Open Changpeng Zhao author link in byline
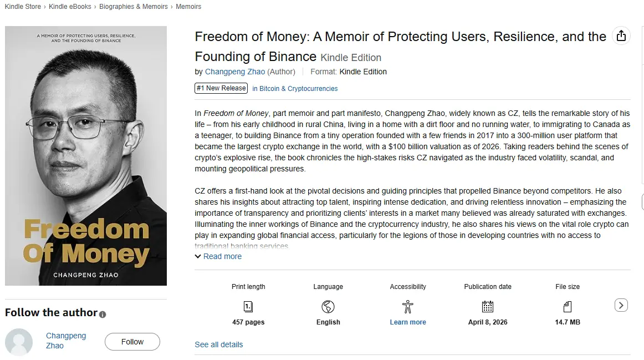The height and width of the screenshot is (360, 644). pyautogui.click(x=235, y=72)
